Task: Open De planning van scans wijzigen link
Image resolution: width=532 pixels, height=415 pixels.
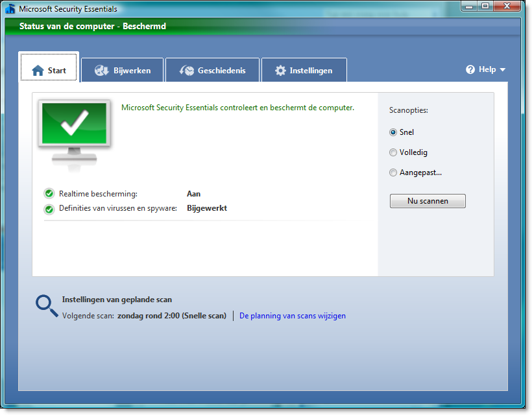Action: click(x=293, y=316)
